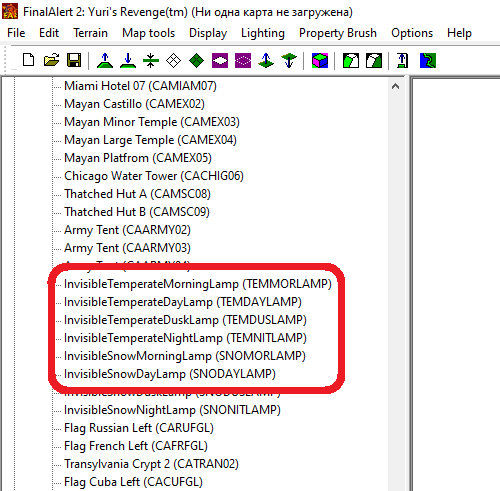The width and height of the screenshot is (500, 491).
Task: Select InvisibleSnowDayLamp (SNODAYLAMP)
Action: pos(170,374)
